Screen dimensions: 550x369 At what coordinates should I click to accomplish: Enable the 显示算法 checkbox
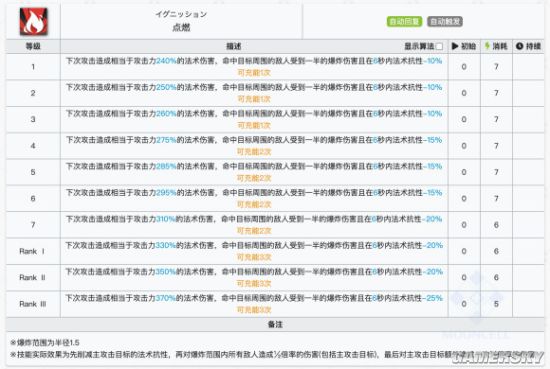tap(439, 46)
